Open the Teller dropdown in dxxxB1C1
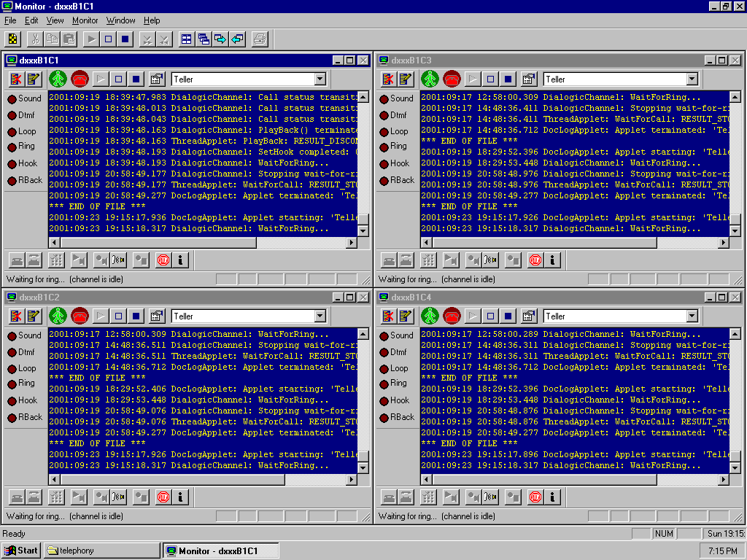Viewport: 747px width, 560px height. tap(320, 79)
